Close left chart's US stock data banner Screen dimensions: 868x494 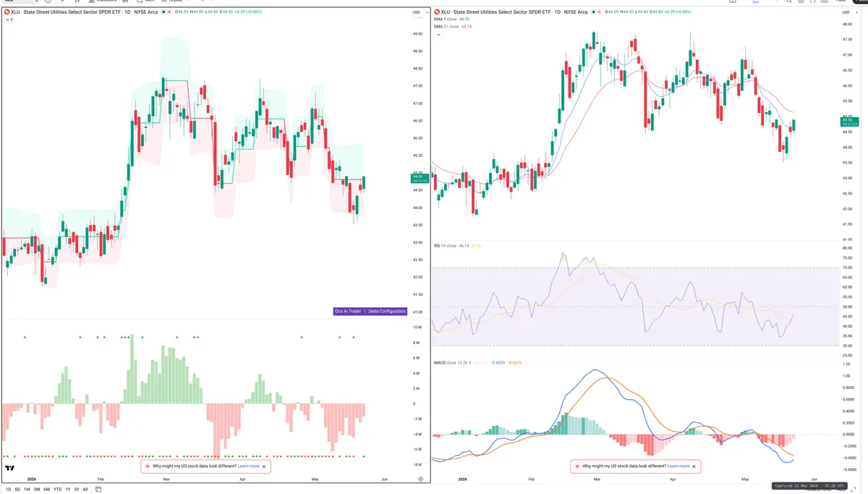click(264, 467)
